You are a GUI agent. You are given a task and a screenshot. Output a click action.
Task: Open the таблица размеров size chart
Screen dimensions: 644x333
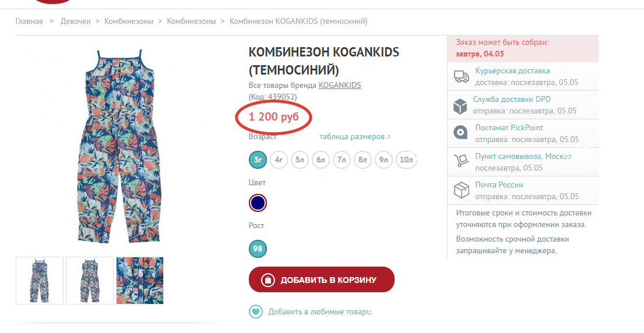pos(355,137)
